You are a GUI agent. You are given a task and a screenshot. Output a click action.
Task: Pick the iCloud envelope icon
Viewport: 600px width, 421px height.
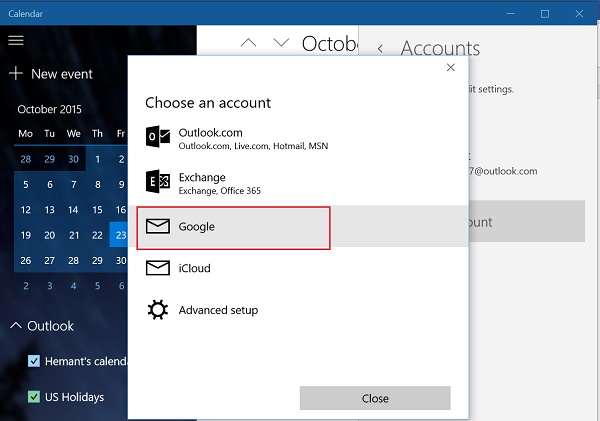point(158,268)
